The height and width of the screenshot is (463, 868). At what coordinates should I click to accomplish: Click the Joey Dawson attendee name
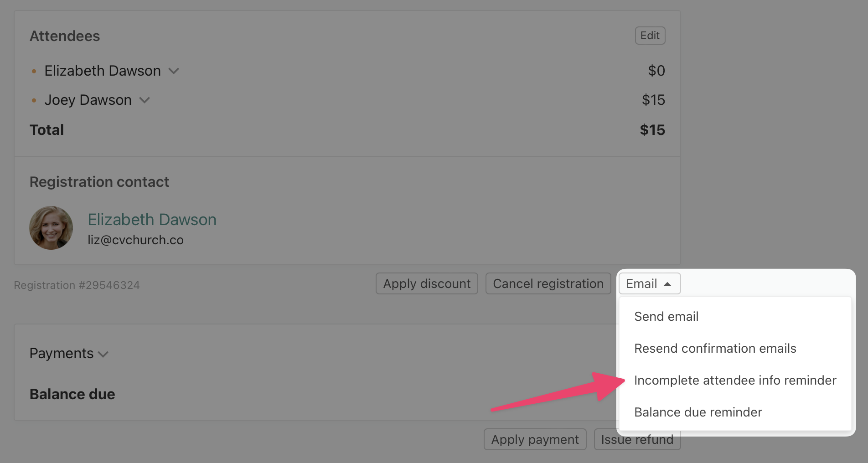pyautogui.click(x=88, y=100)
